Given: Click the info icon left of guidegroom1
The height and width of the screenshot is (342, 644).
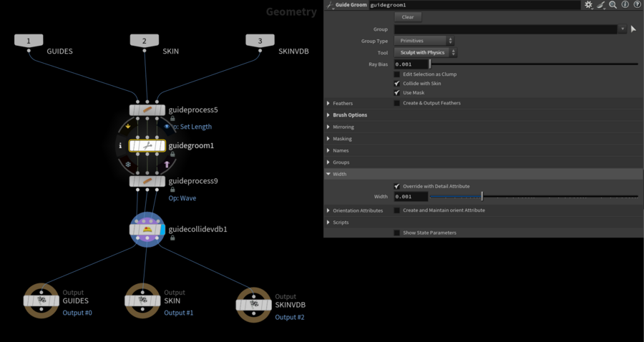Looking at the screenshot, I should (120, 145).
